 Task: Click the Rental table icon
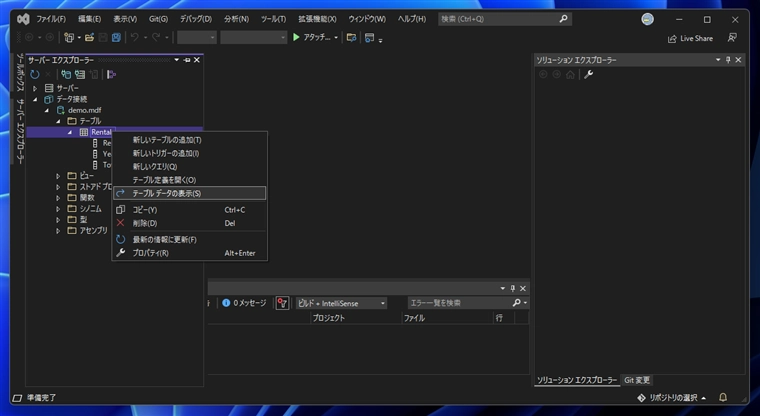pos(84,132)
